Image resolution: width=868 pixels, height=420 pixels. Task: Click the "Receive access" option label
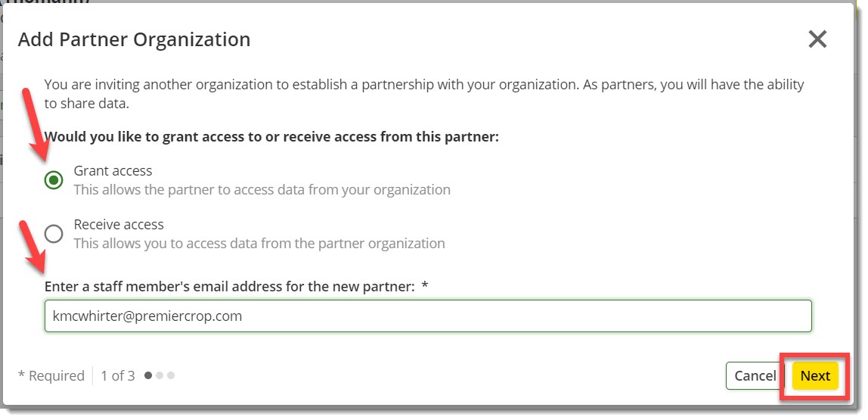[119, 225]
